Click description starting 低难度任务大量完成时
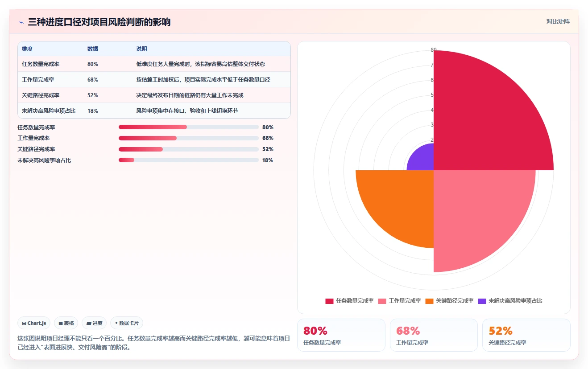Image resolution: width=588 pixels, height=369 pixels. 200,64
